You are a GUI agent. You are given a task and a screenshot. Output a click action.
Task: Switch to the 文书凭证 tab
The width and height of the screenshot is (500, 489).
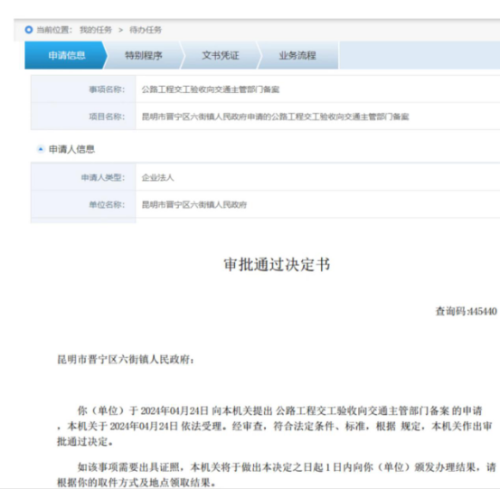pos(220,55)
